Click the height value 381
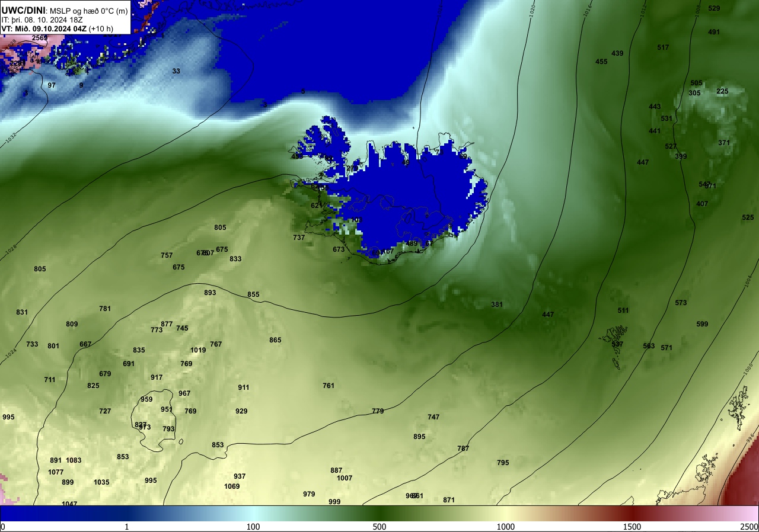This screenshot has height=532, width=759. click(x=497, y=305)
